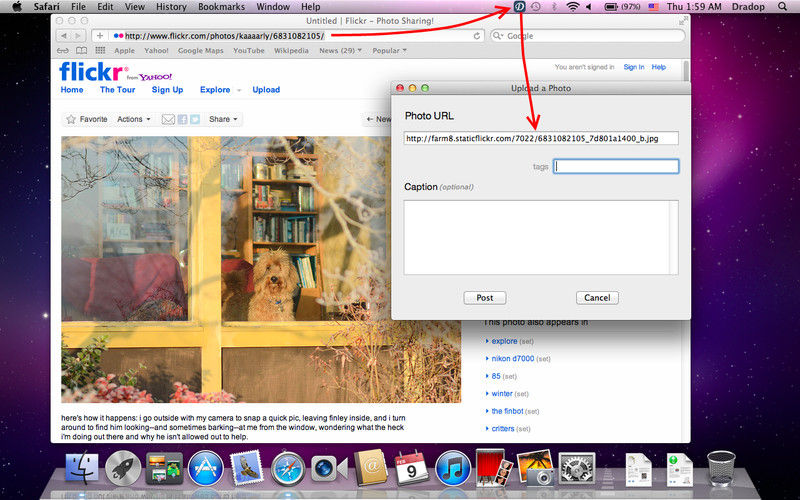Screen dimensions: 800x500
Task: Click Safari's address bar URL
Action: pos(224,36)
